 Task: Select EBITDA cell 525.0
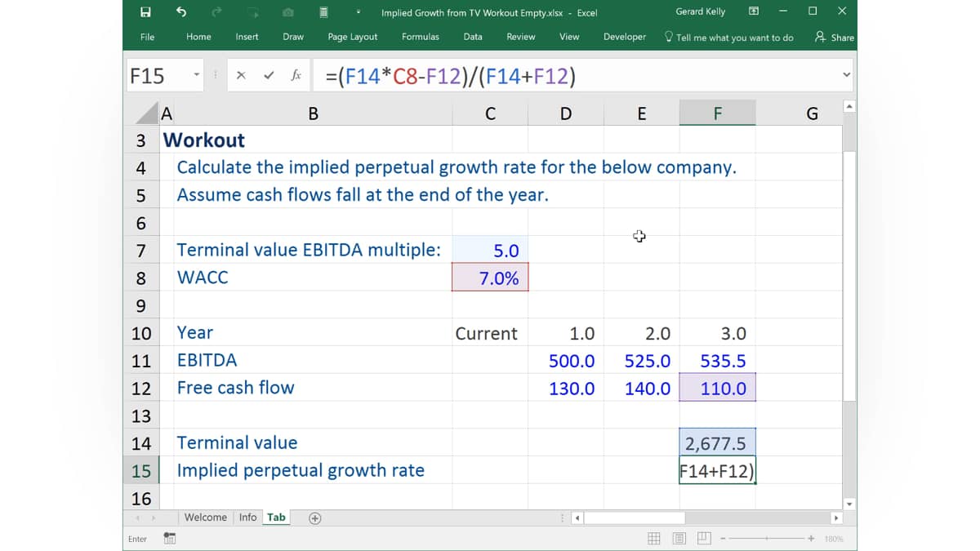[641, 361]
